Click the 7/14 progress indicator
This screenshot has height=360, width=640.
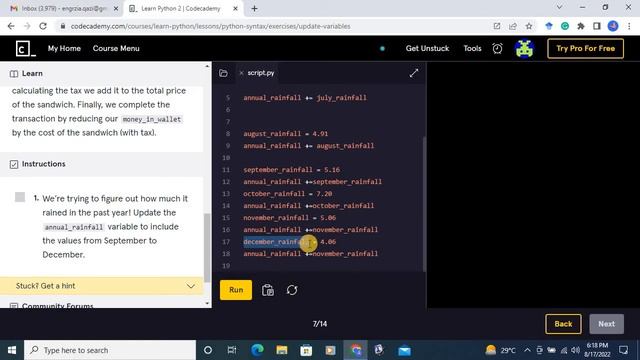click(320, 324)
